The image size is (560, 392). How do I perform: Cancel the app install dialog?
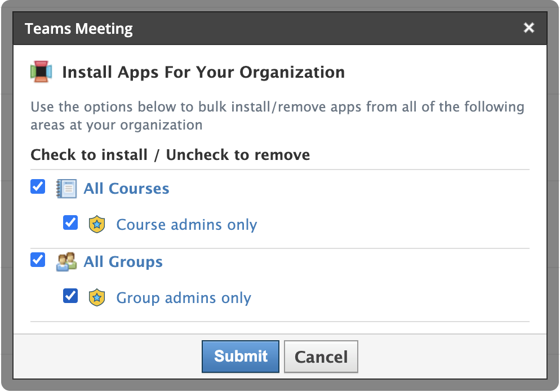(x=321, y=357)
